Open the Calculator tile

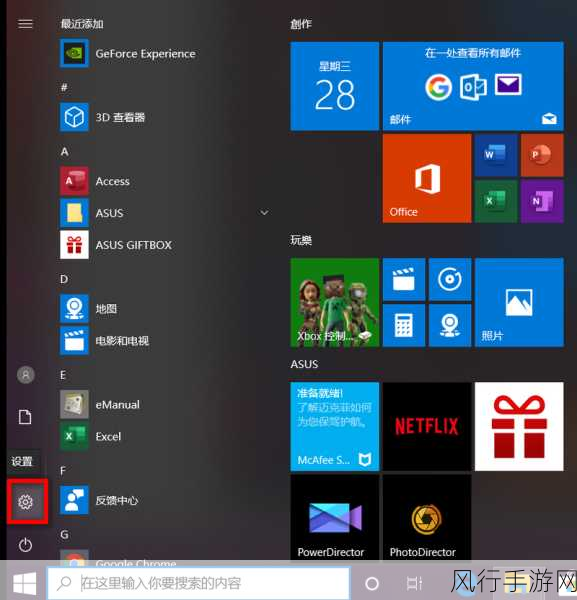pyautogui.click(x=404, y=325)
